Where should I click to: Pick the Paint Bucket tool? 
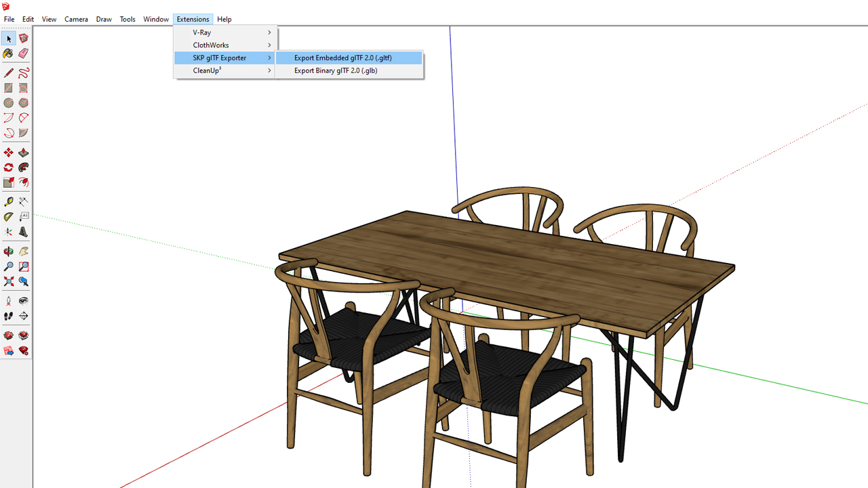9,54
